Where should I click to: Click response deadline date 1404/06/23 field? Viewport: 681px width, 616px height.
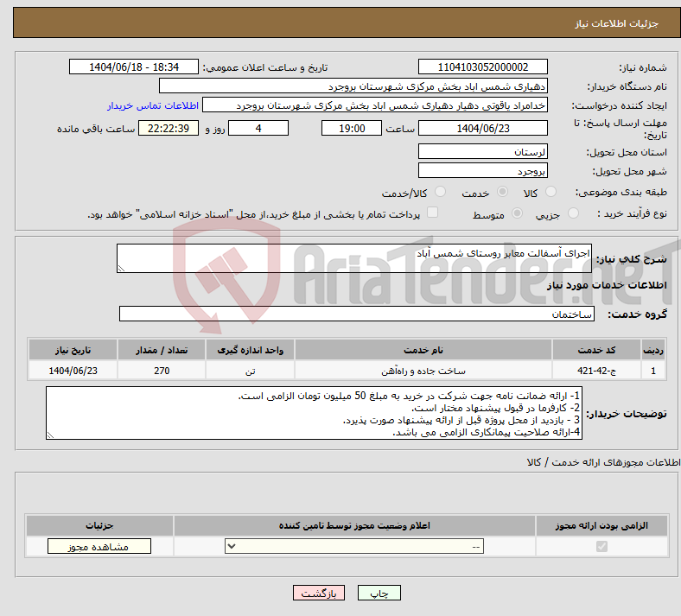483,128
